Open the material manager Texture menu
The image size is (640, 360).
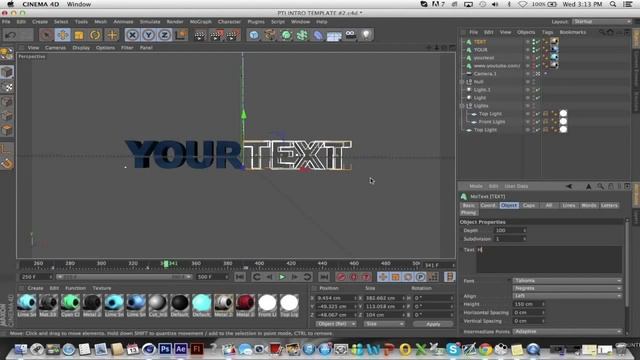[x=102, y=288]
